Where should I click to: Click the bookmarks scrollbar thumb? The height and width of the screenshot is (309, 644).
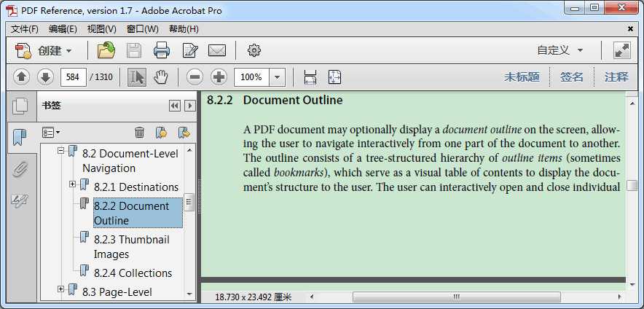click(x=189, y=202)
